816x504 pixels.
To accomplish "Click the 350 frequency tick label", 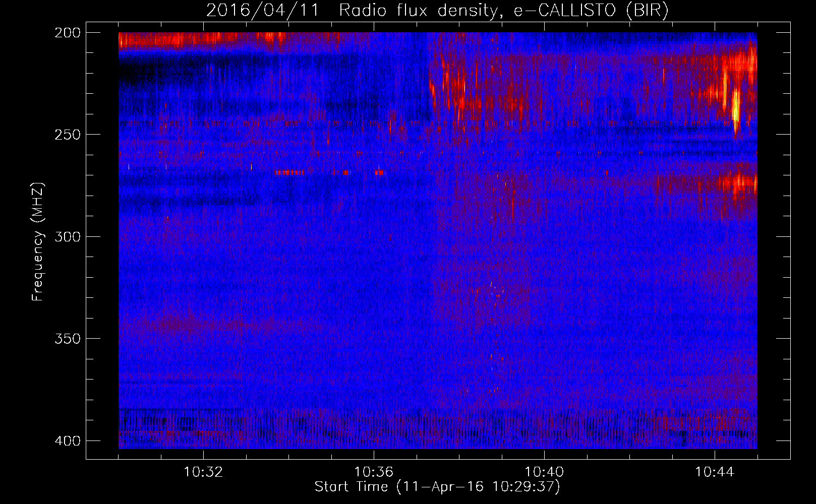I will tap(67, 339).
